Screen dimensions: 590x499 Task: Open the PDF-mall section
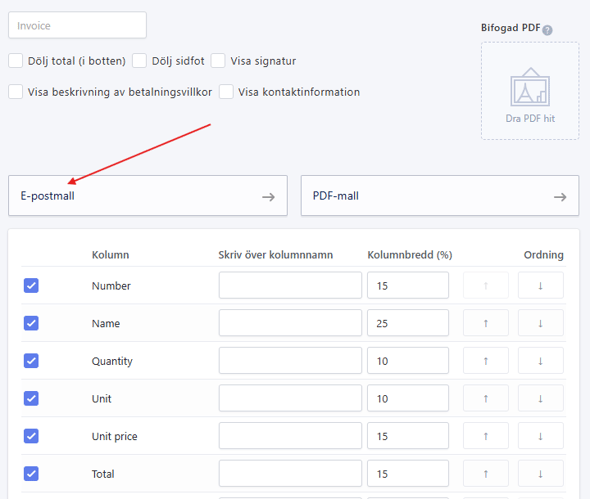tap(439, 196)
